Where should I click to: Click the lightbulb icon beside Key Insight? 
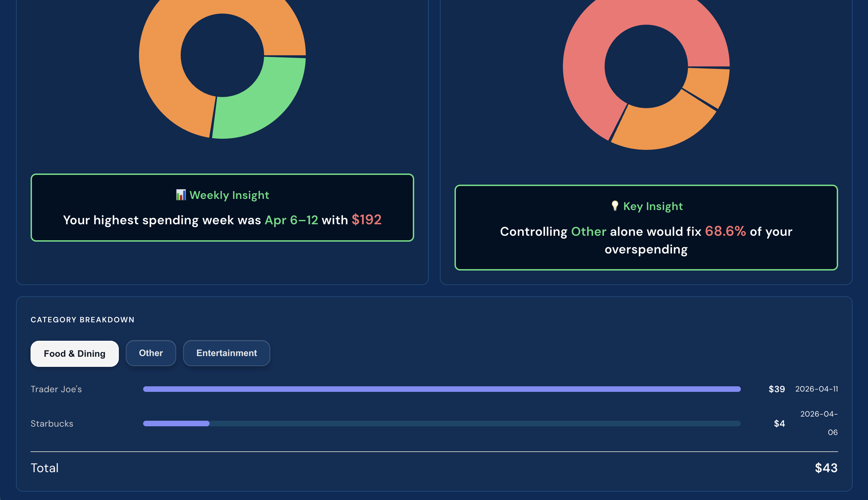(x=615, y=206)
